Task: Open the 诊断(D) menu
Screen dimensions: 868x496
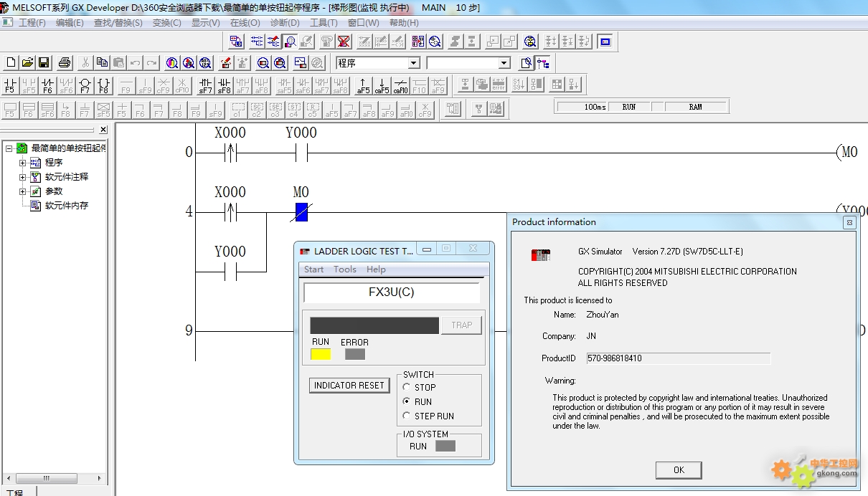Action: click(285, 23)
